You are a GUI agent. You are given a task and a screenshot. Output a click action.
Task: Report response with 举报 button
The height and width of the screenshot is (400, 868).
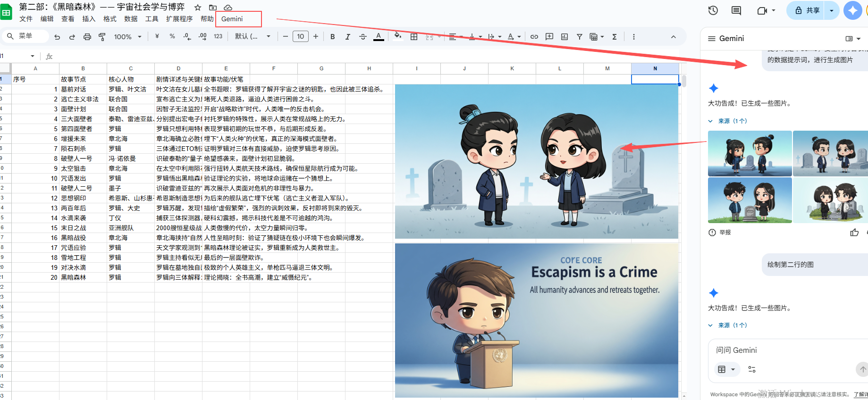pyautogui.click(x=719, y=233)
